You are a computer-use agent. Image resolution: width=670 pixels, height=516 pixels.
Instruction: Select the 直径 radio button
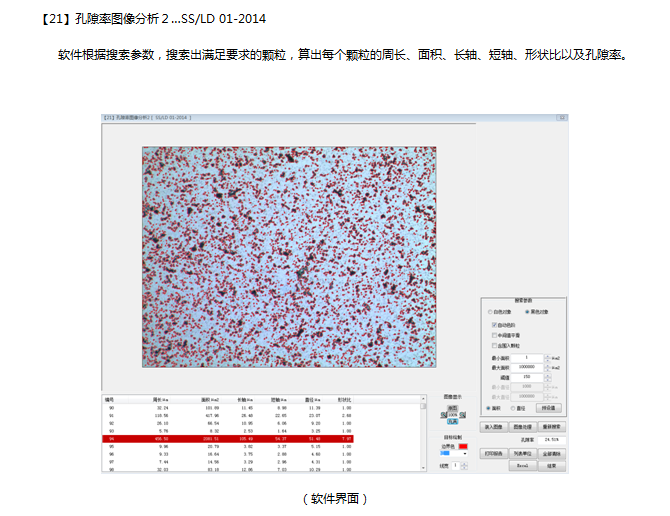point(513,408)
